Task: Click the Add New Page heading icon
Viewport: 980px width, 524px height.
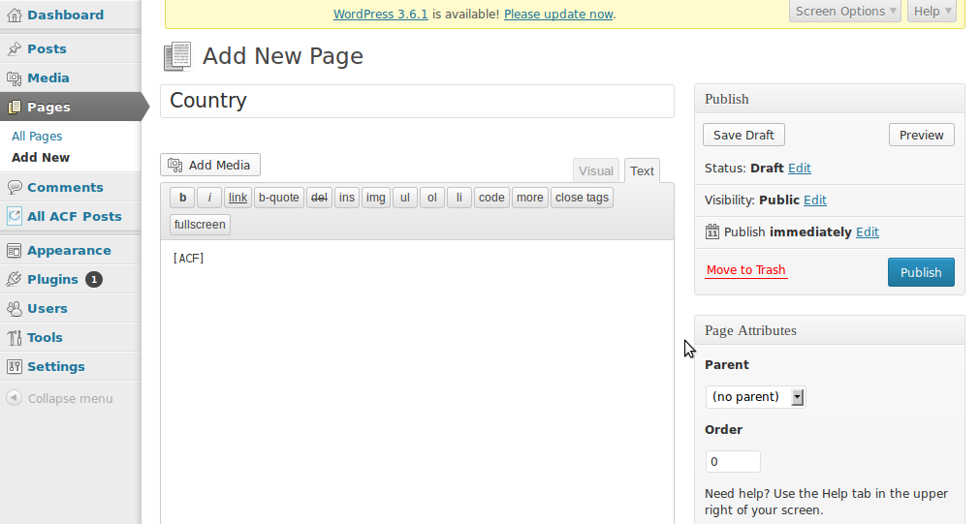Action: [x=177, y=56]
